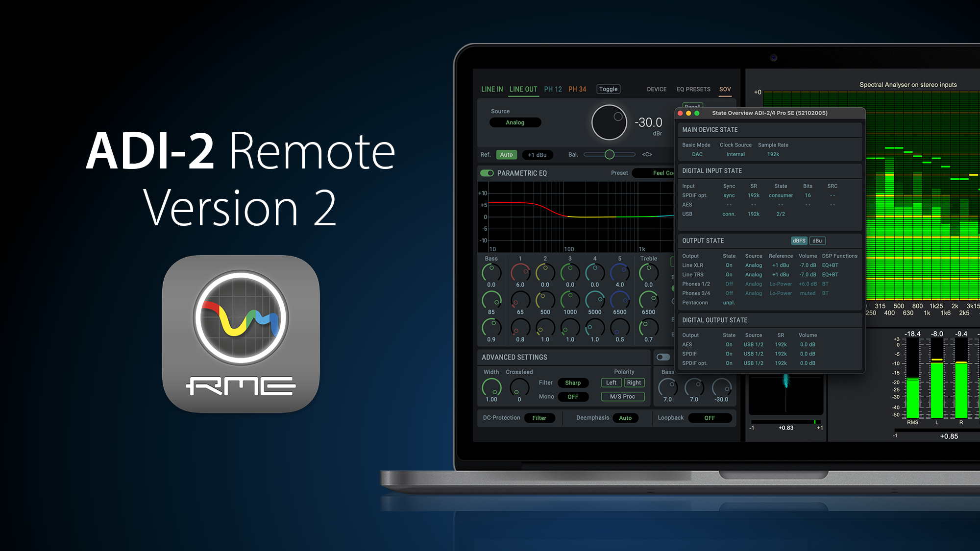
Task: Expand the Ref. Auto dropdown selector
Action: 506,155
